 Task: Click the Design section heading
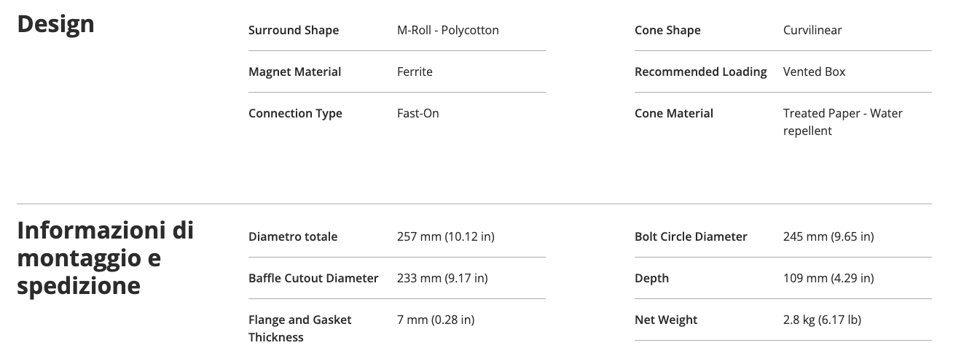[x=55, y=24]
